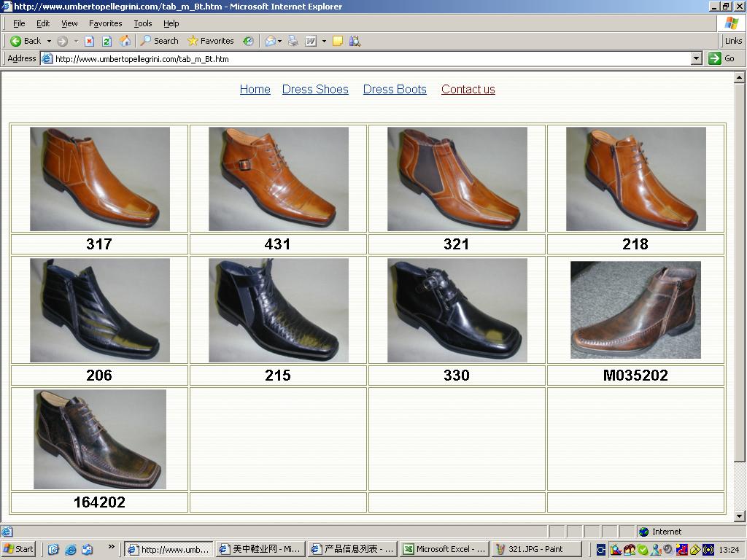Open the Mail toolbar icon
747x560 pixels.
coord(270,41)
